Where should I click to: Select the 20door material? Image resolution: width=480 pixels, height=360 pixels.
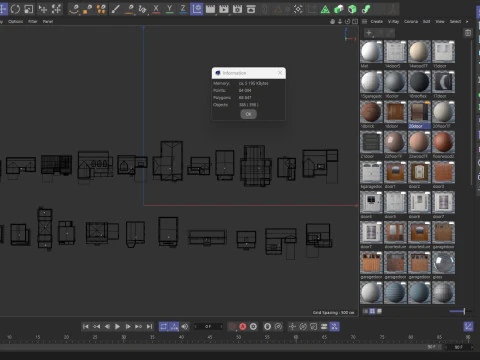tap(419, 112)
